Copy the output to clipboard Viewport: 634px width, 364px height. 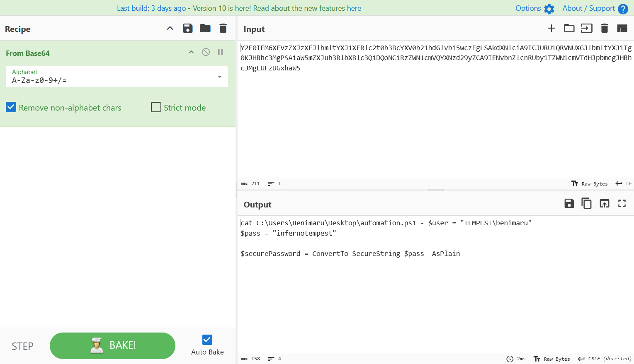coord(586,203)
